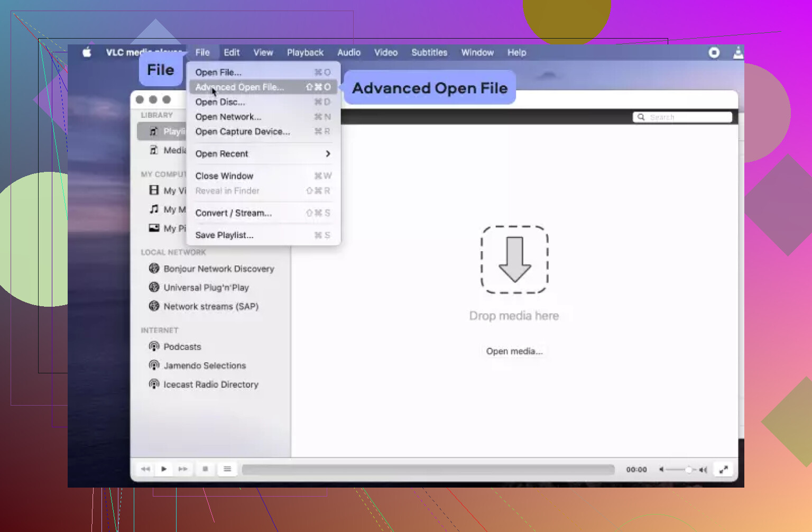
Task: Set max volume with loud speaker icon
Action: [703, 470]
